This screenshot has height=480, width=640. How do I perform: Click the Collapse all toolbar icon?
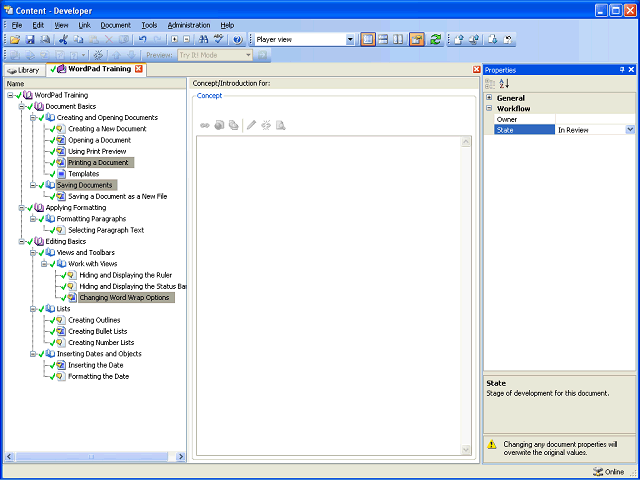(x=186, y=40)
